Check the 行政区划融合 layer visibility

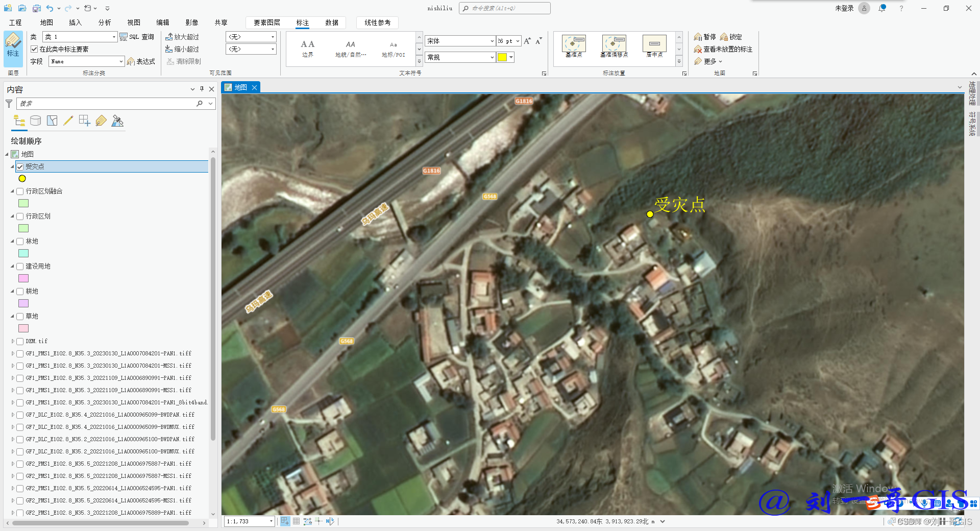pos(20,191)
